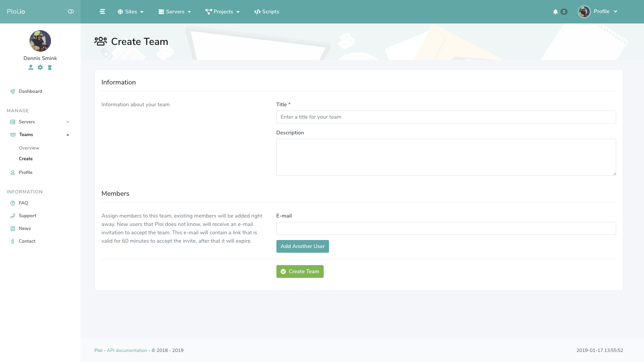Click the Description text area
Image resolution: width=644 pixels, height=362 pixels.
[446, 157]
